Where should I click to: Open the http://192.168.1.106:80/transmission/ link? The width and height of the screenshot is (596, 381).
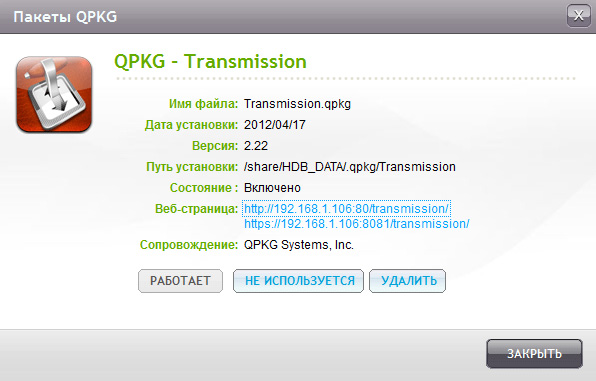point(346,208)
